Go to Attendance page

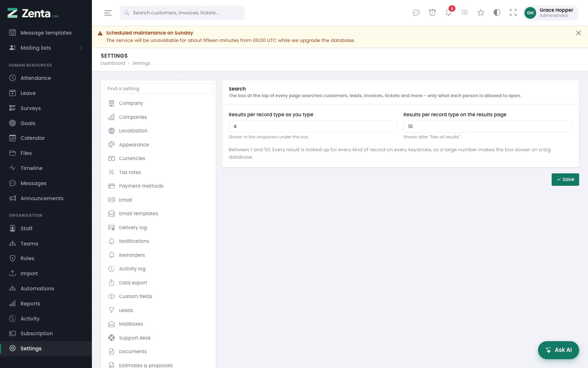tap(46, 78)
